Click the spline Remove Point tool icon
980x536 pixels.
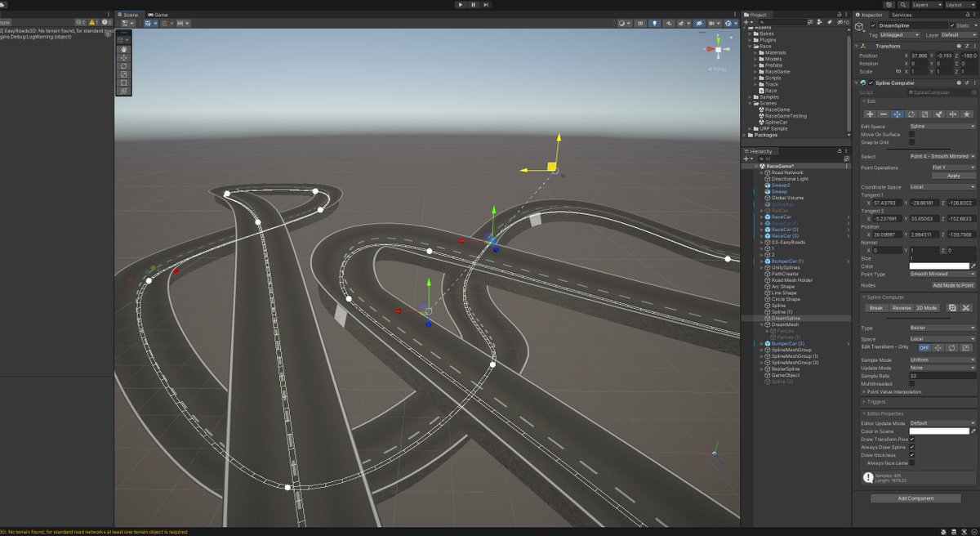click(x=884, y=114)
